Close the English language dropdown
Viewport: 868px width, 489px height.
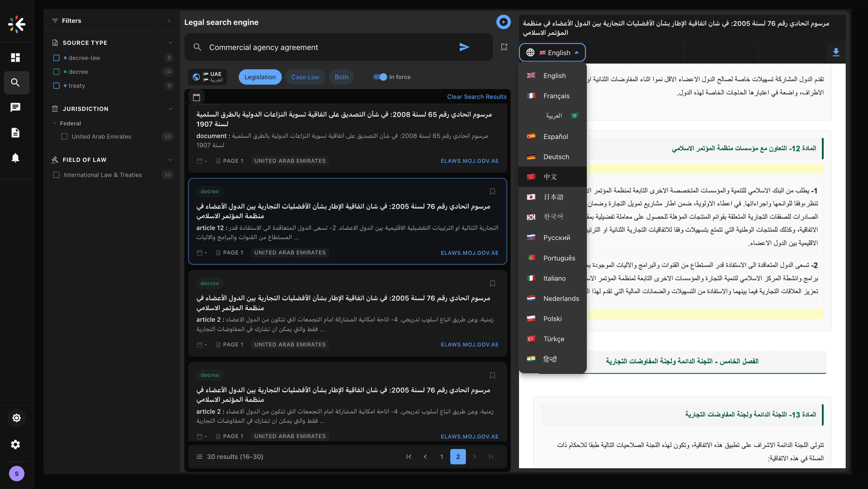[552, 52]
